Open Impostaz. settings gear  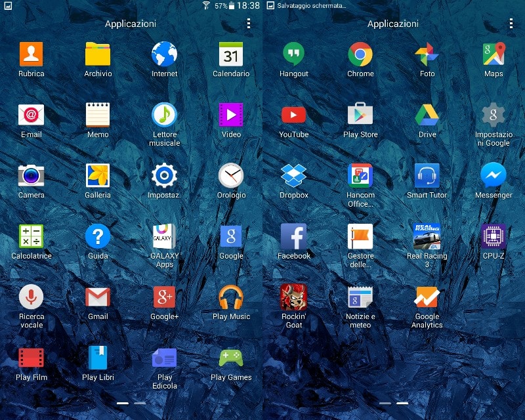pos(164,175)
